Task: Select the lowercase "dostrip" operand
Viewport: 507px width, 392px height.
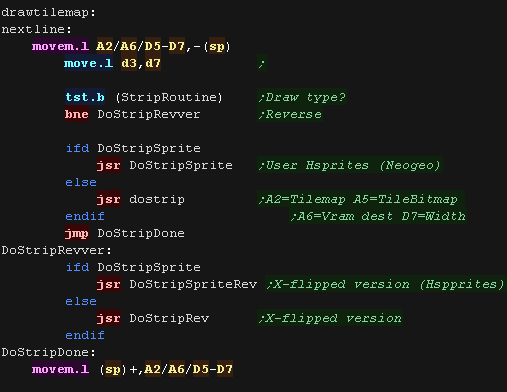Action: click(157, 199)
